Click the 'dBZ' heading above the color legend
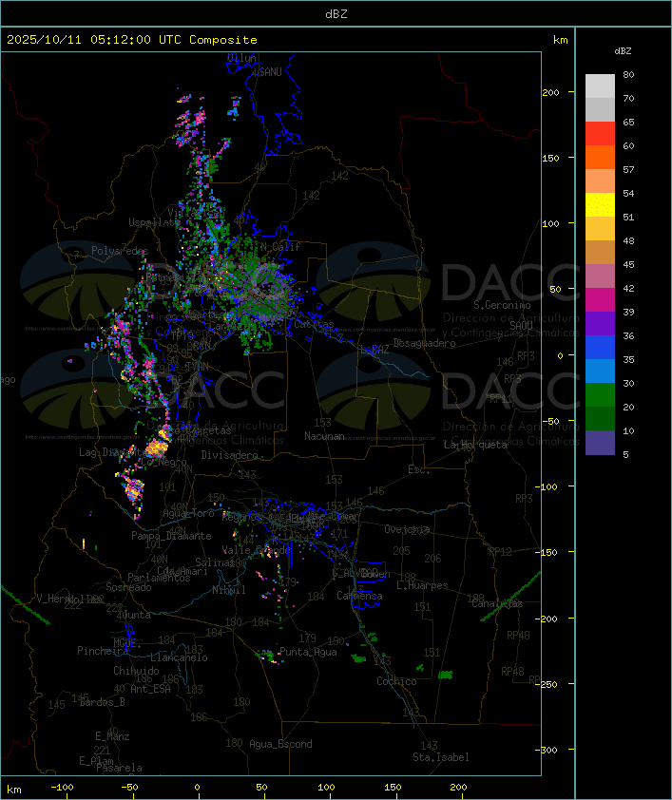 (x=623, y=51)
